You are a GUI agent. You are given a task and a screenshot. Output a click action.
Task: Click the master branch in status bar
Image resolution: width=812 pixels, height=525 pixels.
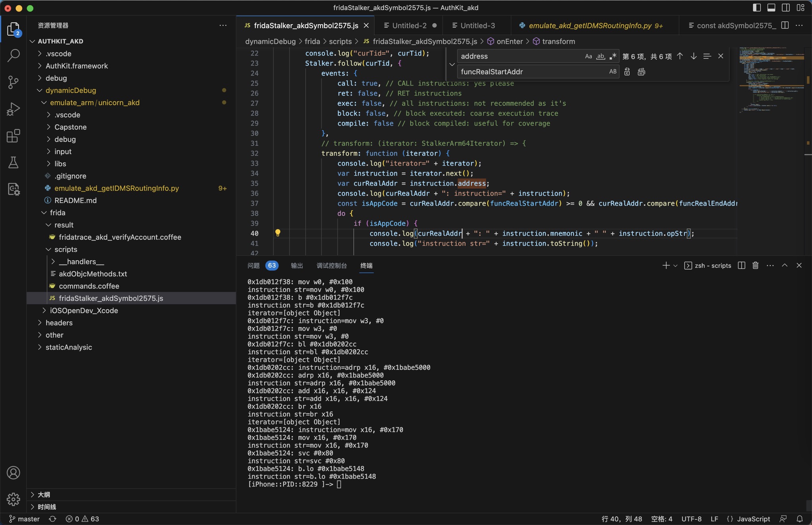(25, 519)
